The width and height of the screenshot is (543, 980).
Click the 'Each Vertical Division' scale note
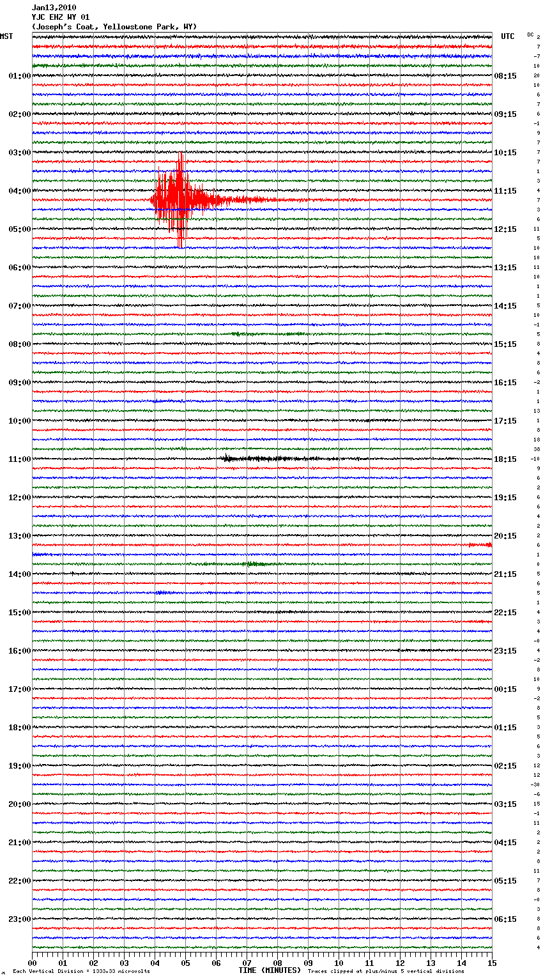[x=81, y=972]
